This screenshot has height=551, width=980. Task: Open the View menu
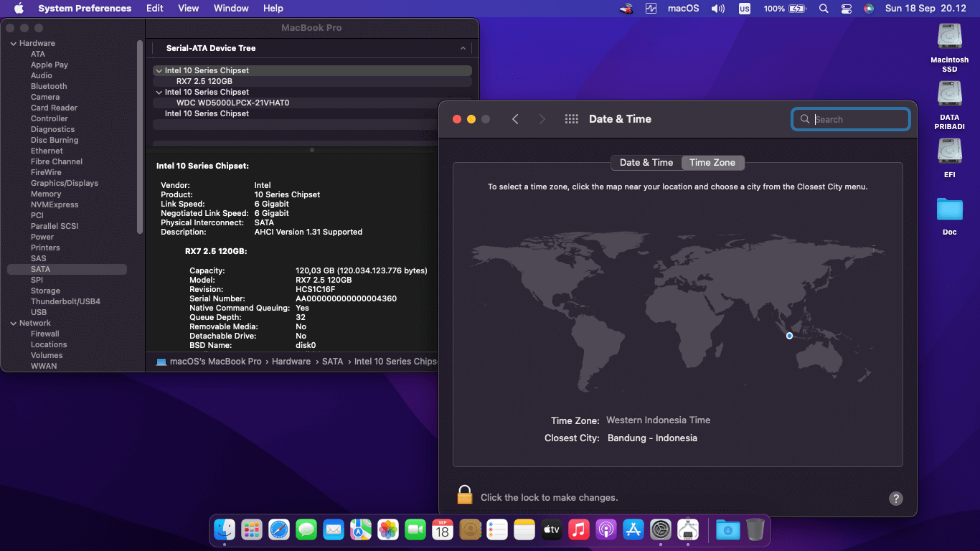point(189,9)
